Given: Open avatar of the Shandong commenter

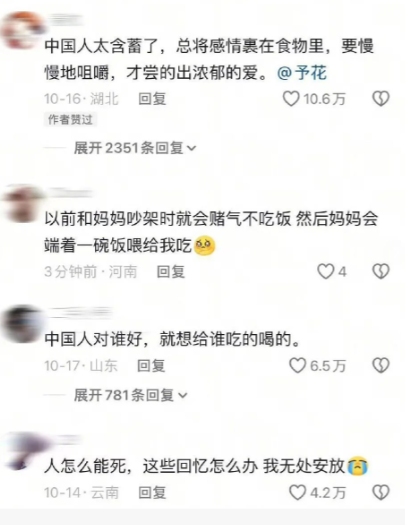Looking at the screenshot, I should (x=22, y=324).
